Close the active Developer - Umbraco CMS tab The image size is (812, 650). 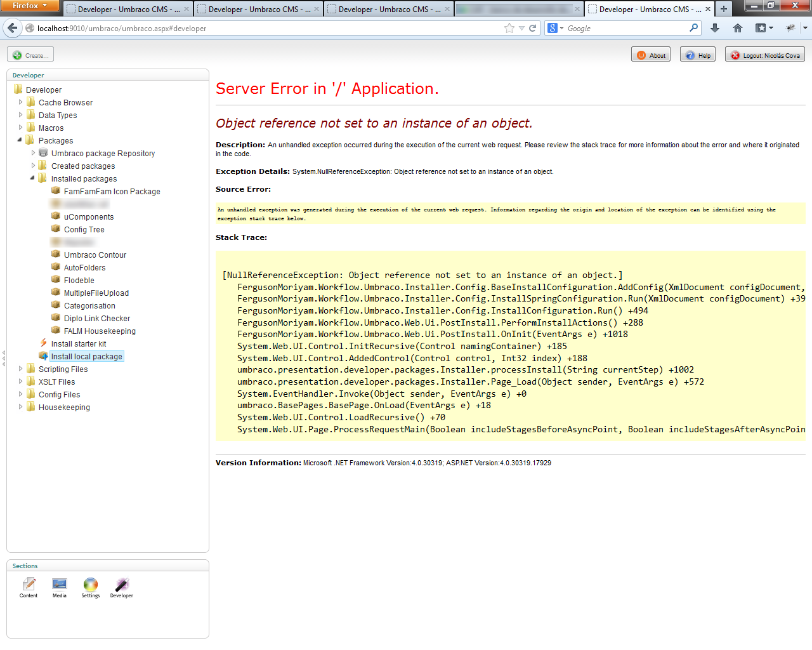[x=708, y=9]
